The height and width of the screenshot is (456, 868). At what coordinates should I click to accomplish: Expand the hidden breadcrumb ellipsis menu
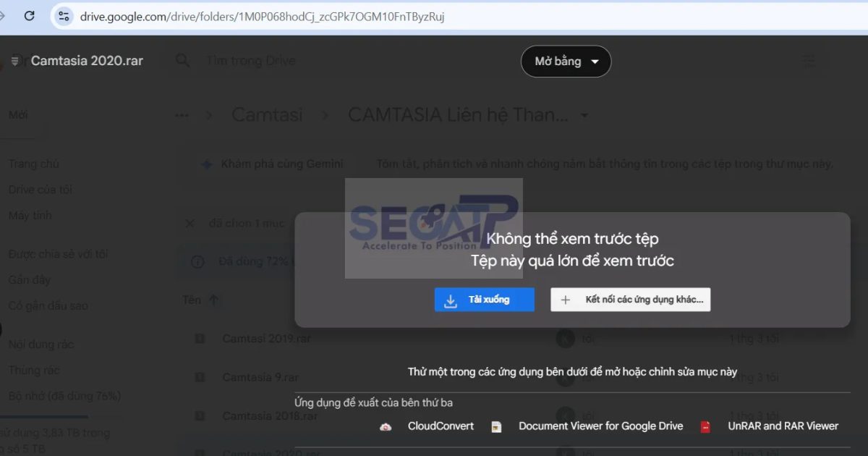pyautogui.click(x=181, y=114)
